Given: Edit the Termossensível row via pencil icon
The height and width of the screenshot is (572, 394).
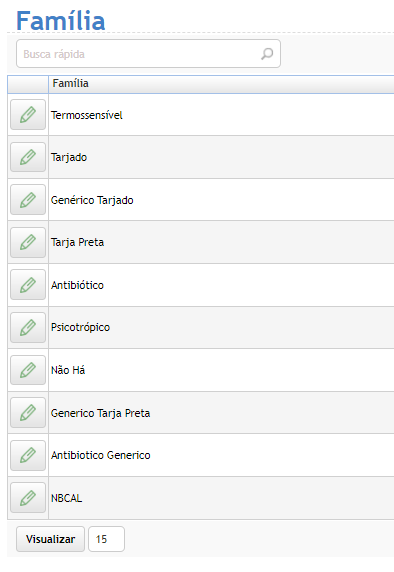Looking at the screenshot, I should pyautogui.click(x=28, y=115).
